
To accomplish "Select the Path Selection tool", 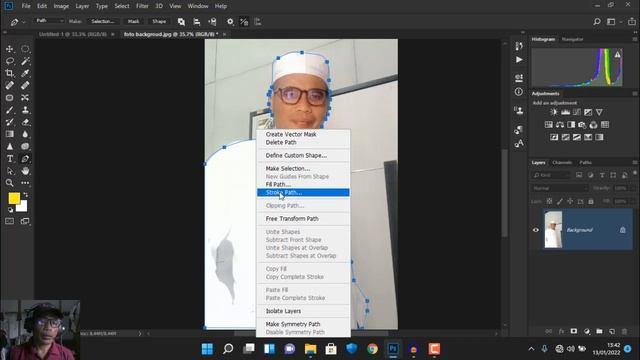I will pos(9,171).
